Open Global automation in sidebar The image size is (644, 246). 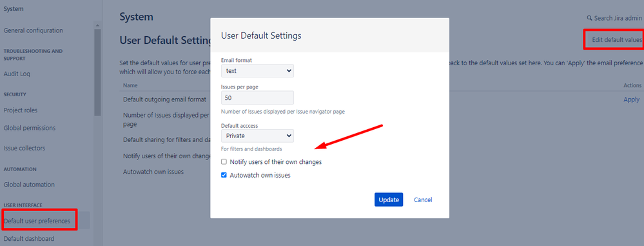pyautogui.click(x=29, y=185)
